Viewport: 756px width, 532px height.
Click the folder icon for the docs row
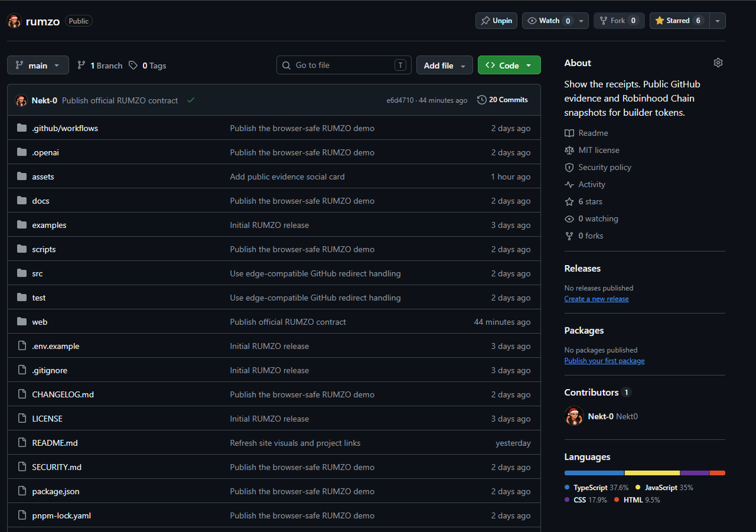point(22,201)
